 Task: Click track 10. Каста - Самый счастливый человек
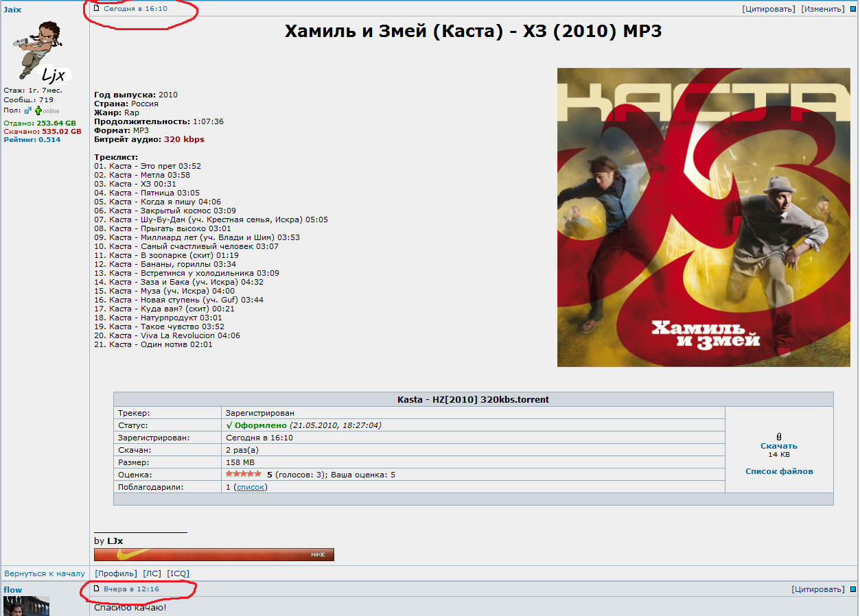pos(186,246)
